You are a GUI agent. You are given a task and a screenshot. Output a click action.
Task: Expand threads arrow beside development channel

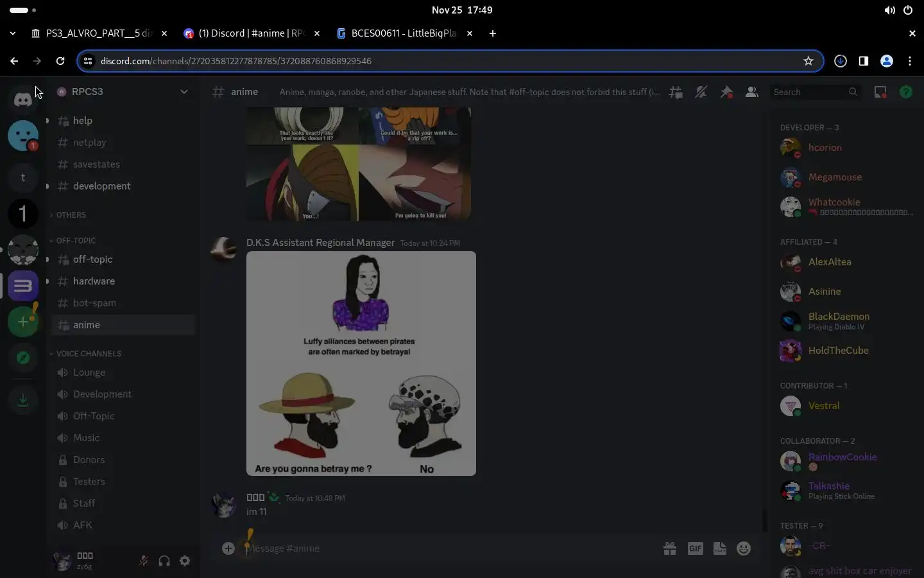click(47, 186)
